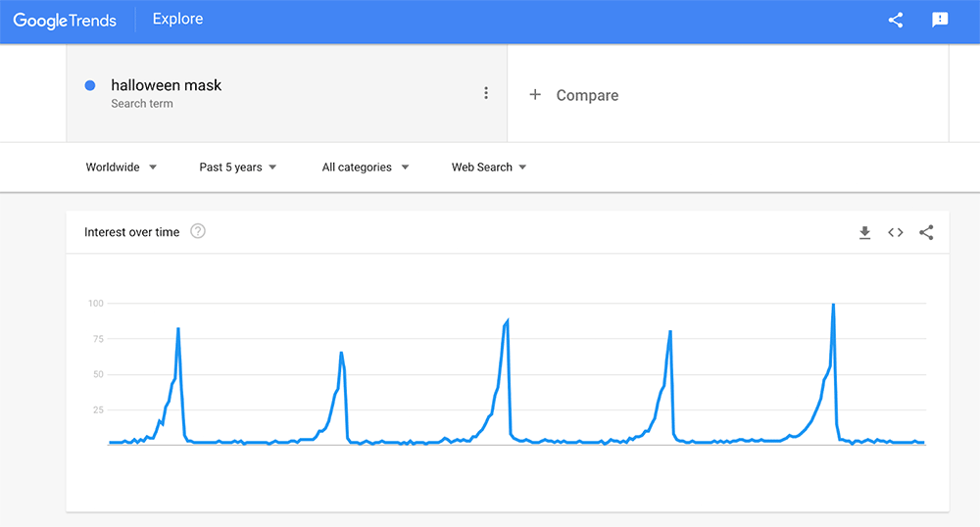Expand the Past 5 years time range

(238, 168)
